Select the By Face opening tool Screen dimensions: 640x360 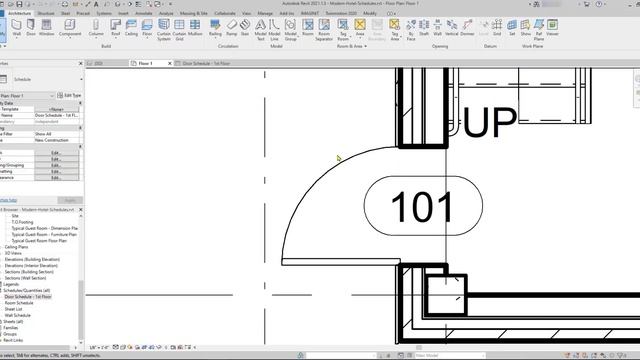pos(411,30)
